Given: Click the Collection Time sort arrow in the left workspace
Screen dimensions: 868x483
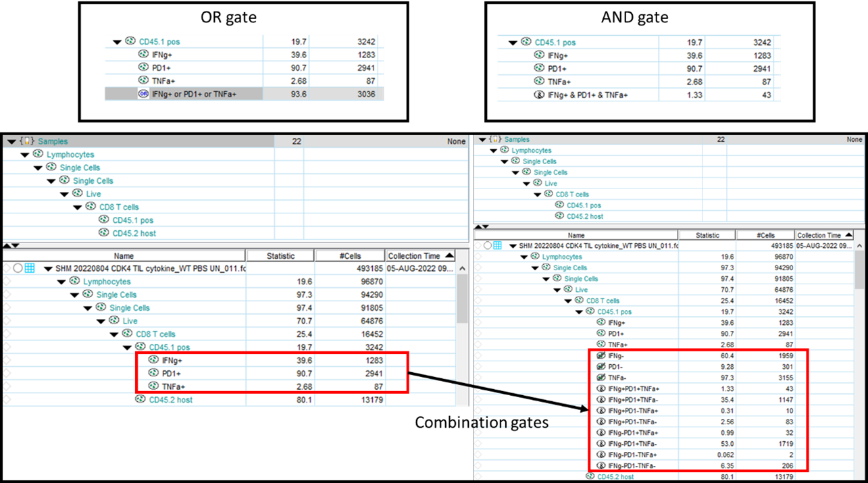Looking at the screenshot, I should pos(449,255).
